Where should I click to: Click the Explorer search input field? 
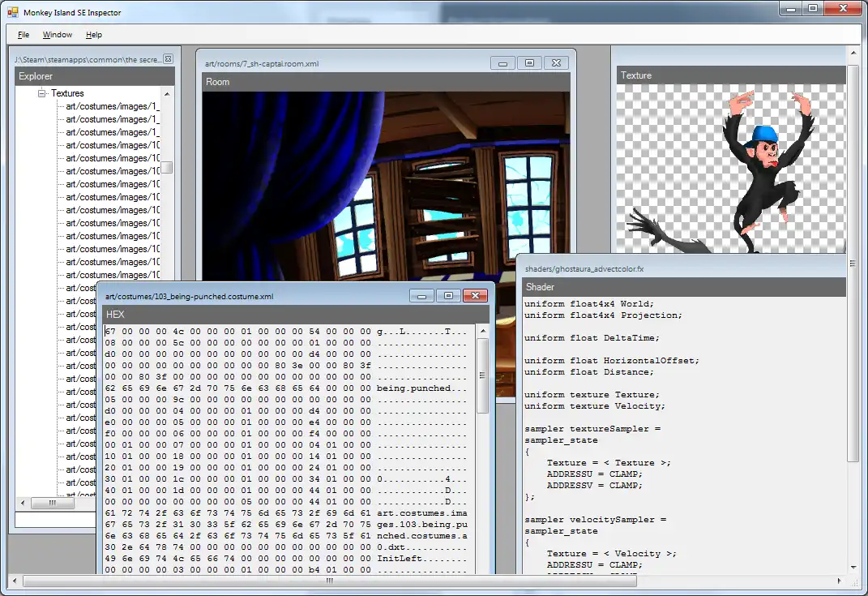[55, 520]
